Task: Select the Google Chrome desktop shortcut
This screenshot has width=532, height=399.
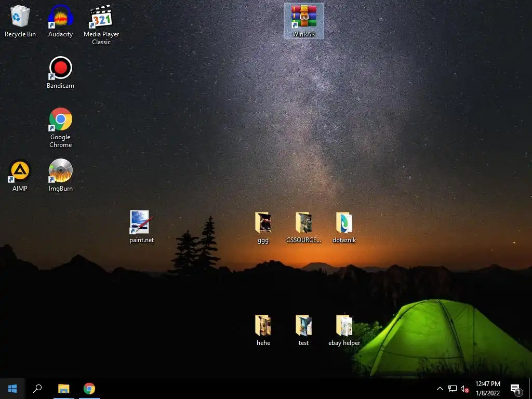Action: pyautogui.click(x=60, y=128)
